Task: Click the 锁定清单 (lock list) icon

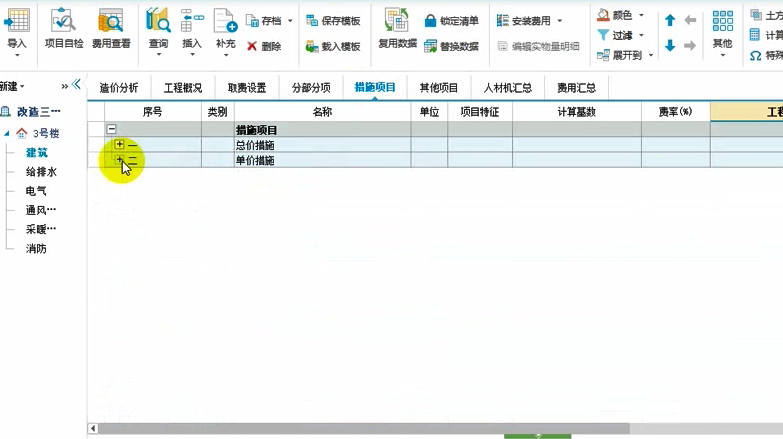Action: [451, 20]
